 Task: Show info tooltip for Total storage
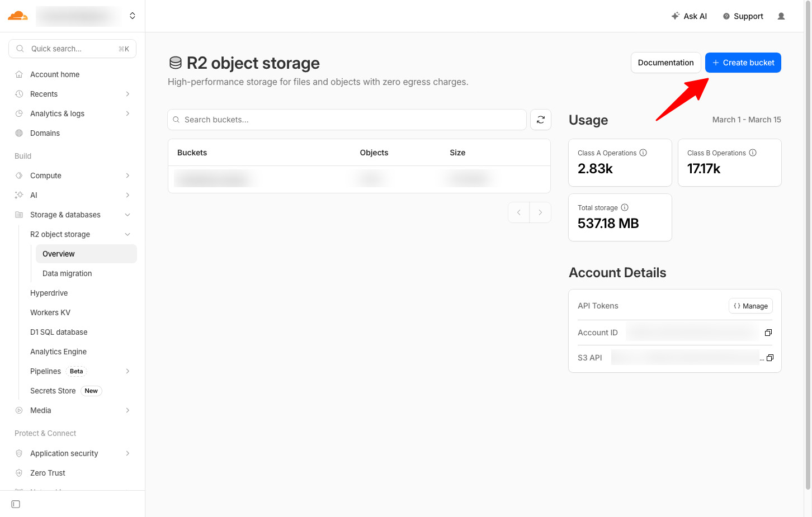(x=625, y=207)
